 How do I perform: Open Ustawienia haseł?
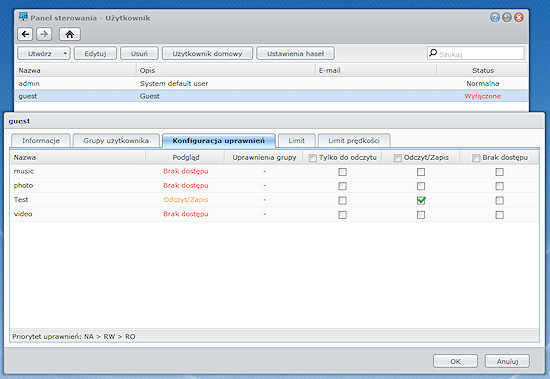point(295,54)
